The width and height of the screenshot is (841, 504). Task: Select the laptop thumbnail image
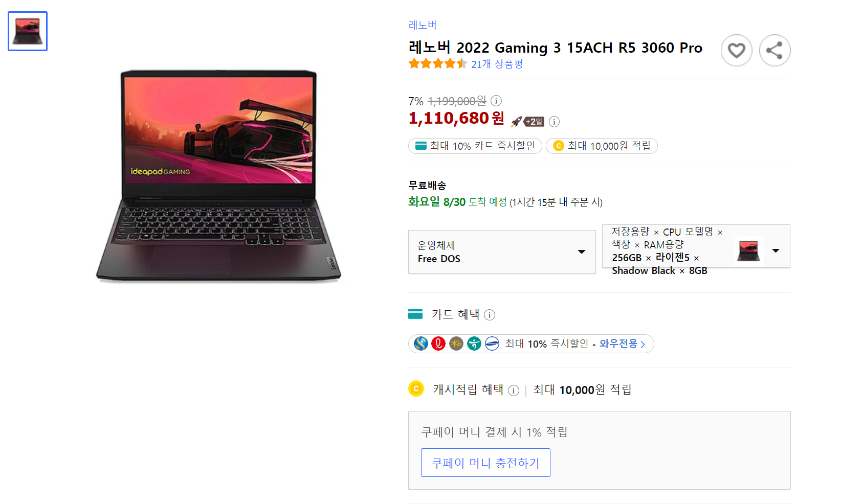pyautogui.click(x=28, y=31)
